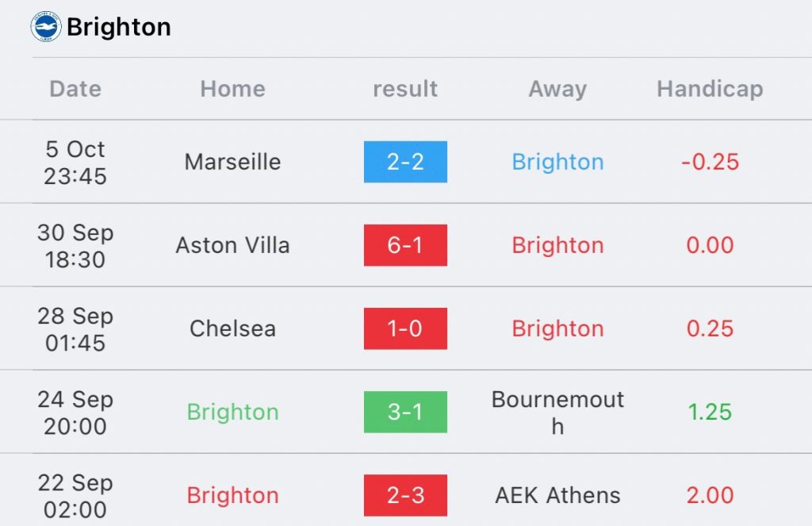Select the green 1.25 handicap value
The width and height of the screenshot is (812, 526).
coord(710,412)
